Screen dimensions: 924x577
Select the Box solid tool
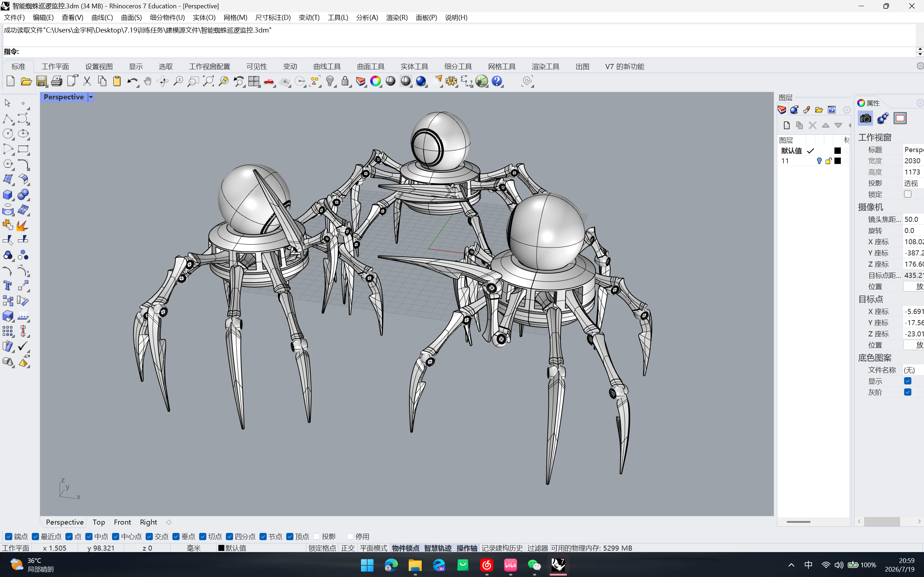tap(8, 195)
